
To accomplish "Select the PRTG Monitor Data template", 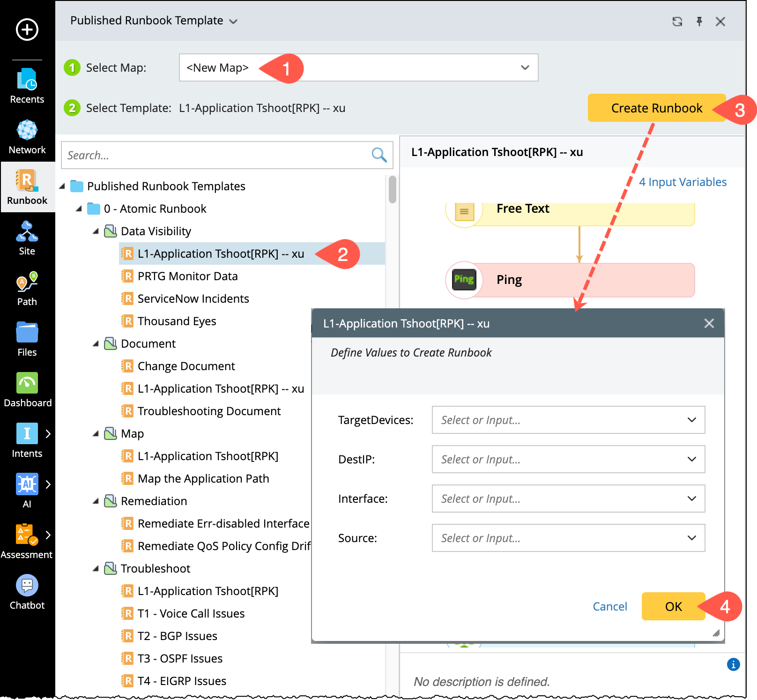I will pos(187,276).
